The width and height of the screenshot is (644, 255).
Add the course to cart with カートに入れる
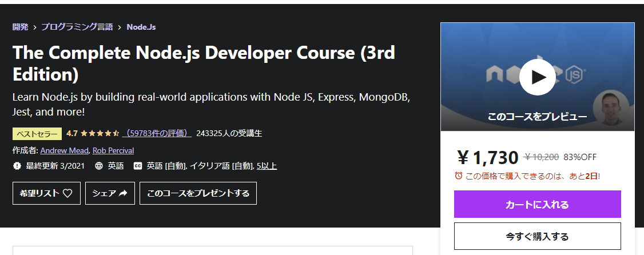click(537, 204)
